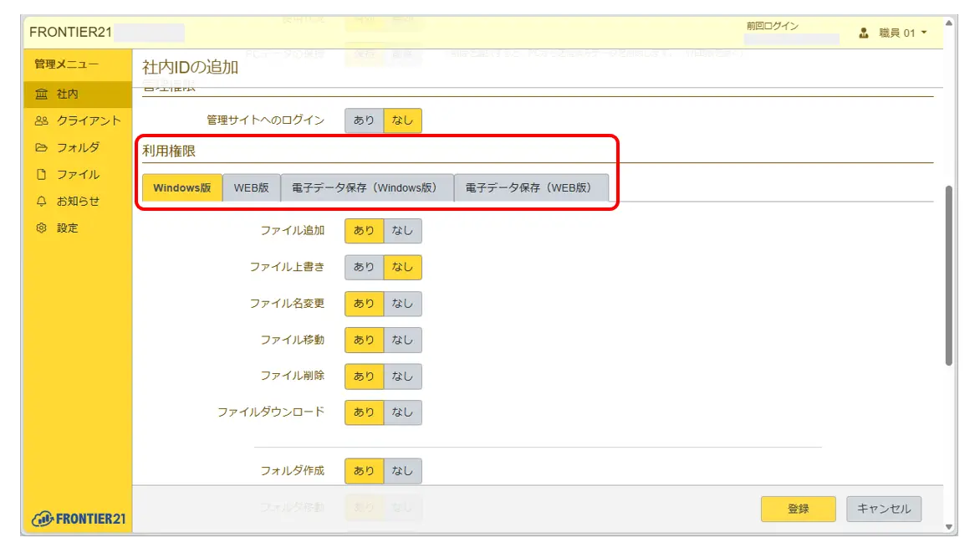Viewport: 980px width, 548px height.
Task: Click the vertical scrollbar thumb
Action: pyautogui.click(x=948, y=276)
